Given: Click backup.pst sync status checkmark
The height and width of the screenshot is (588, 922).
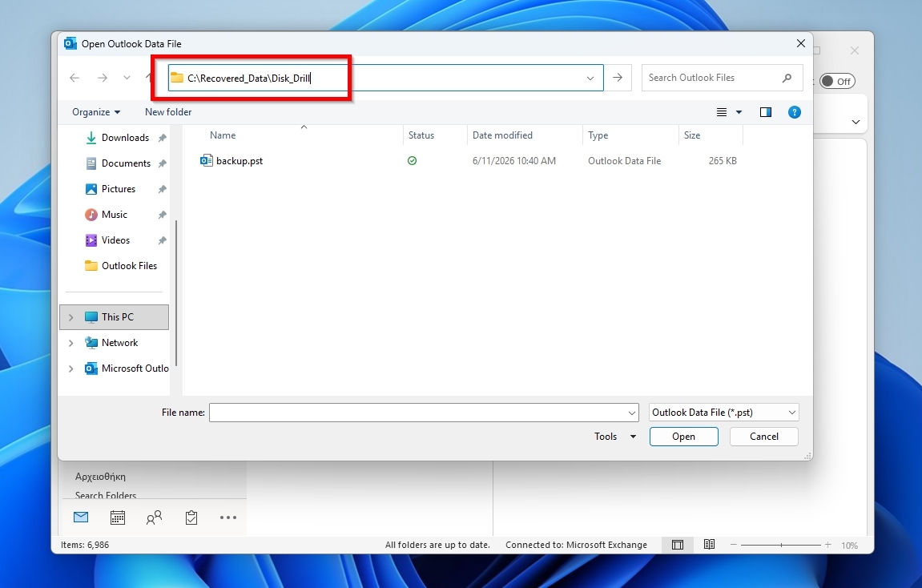Looking at the screenshot, I should [x=413, y=160].
